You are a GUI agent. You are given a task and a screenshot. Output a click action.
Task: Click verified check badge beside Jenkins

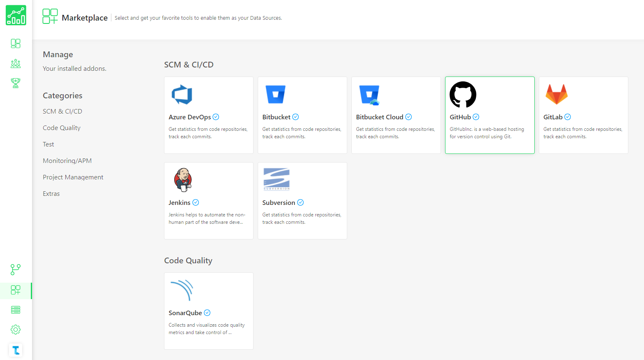point(196,202)
